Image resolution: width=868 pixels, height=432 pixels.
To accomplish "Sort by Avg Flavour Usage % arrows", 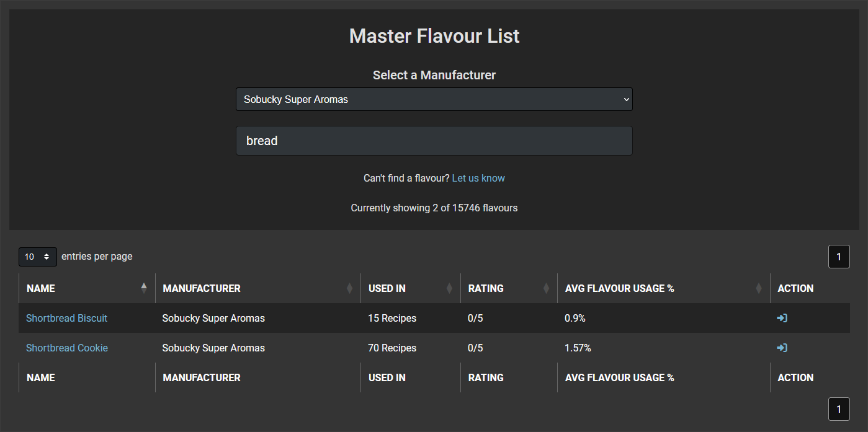I will tap(759, 288).
